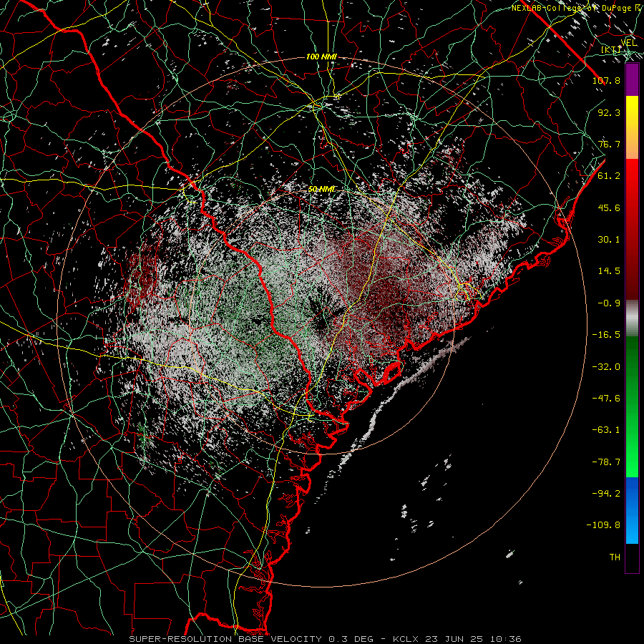The image size is (644, 644).
Task: Select the 92.3 legend value
Action: pos(609,112)
